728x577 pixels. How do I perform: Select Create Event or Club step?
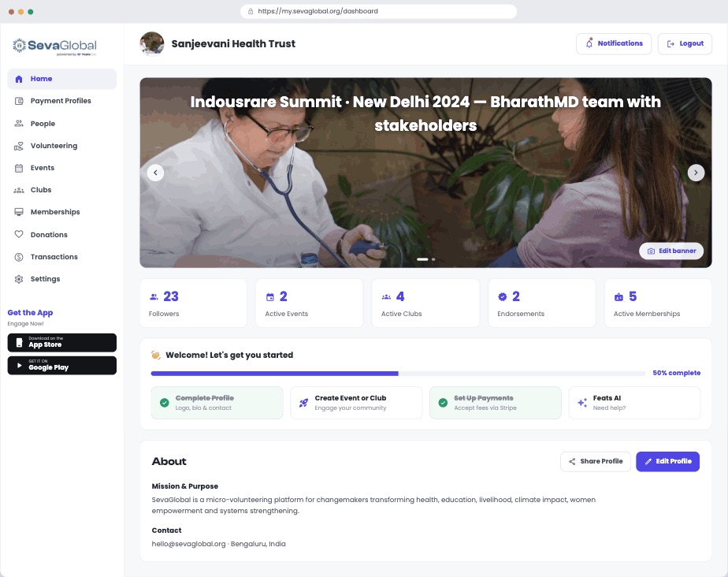(356, 403)
